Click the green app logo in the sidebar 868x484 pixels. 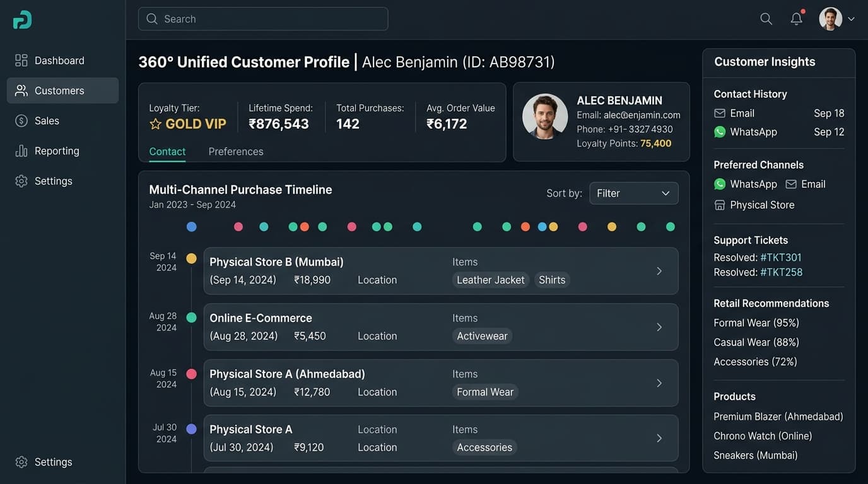pyautogui.click(x=22, y=20)
